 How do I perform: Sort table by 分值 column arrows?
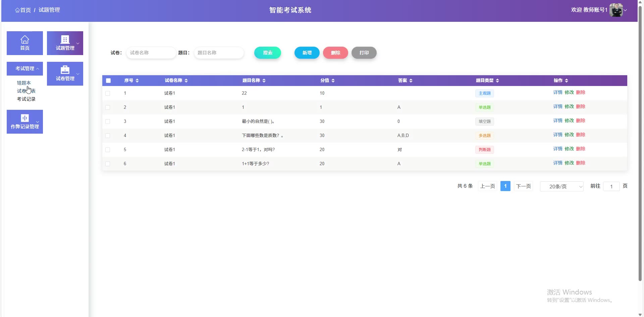coord(333,81)
